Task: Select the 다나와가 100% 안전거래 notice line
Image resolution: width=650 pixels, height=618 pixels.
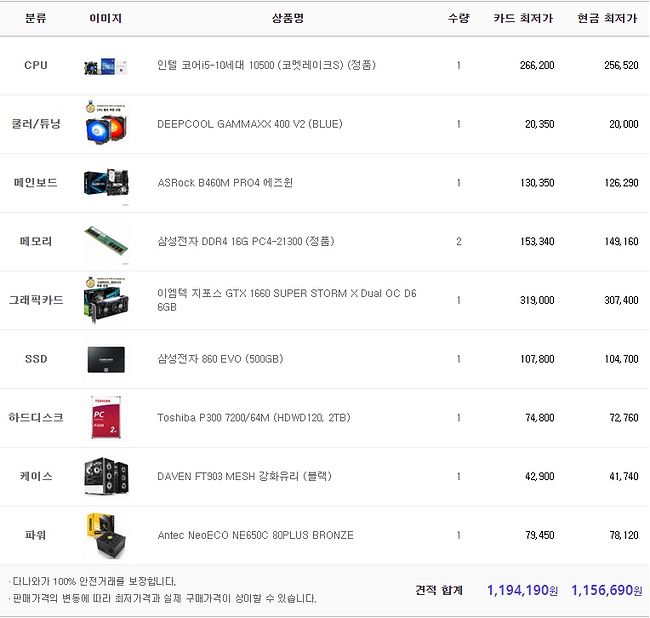Action: [x=93, y=581]
